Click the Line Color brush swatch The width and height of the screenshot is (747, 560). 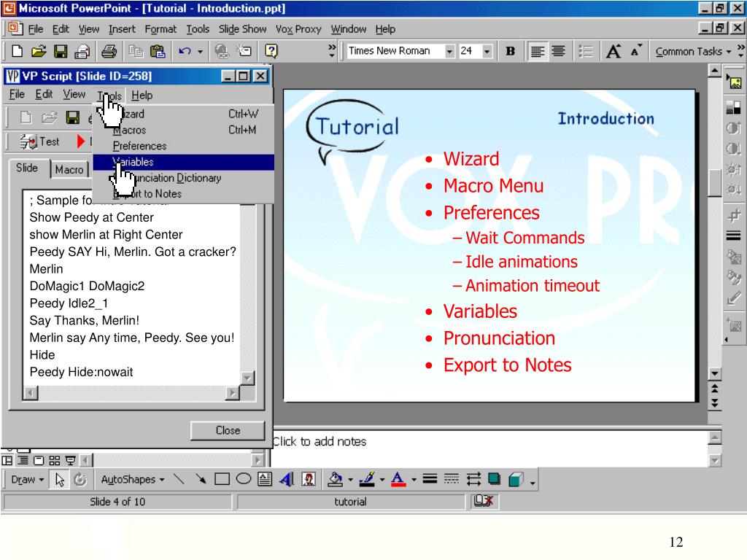point(367,479)
